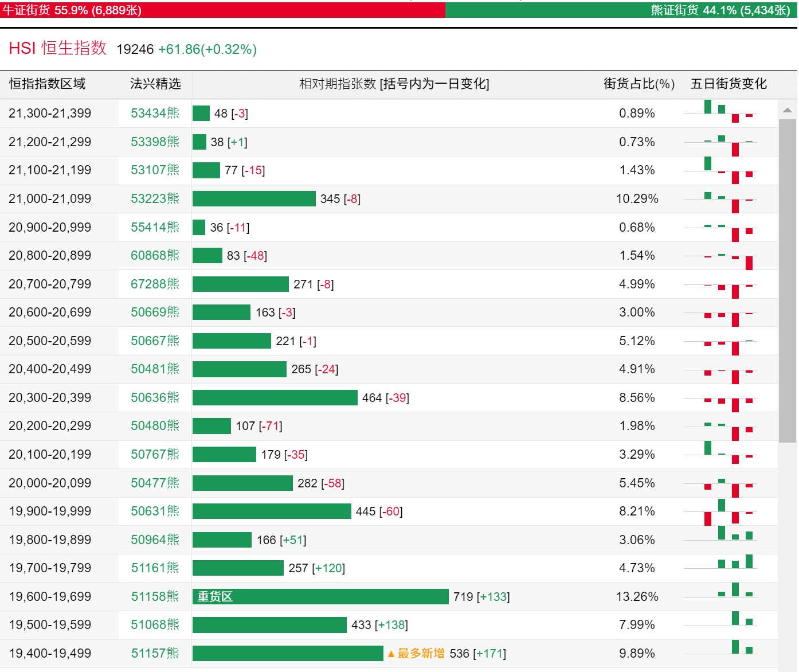The width and height of the screenshot is (799, 672).
Task: Click the 五日街货变化 column header
Action: pos(728,84)
